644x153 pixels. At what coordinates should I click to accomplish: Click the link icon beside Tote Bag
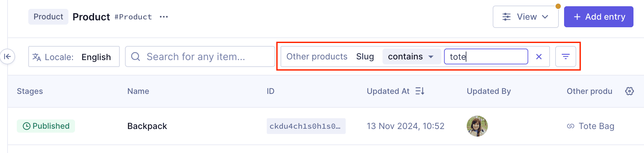(571, 126)
